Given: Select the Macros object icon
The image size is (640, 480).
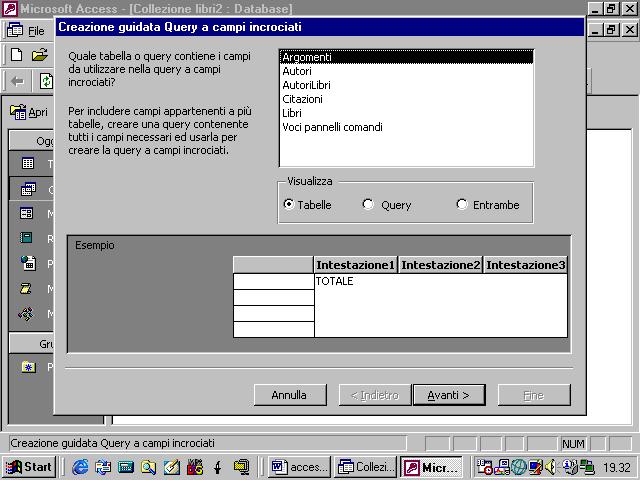Looking at the screenshot, I should (x=26, y=289).
